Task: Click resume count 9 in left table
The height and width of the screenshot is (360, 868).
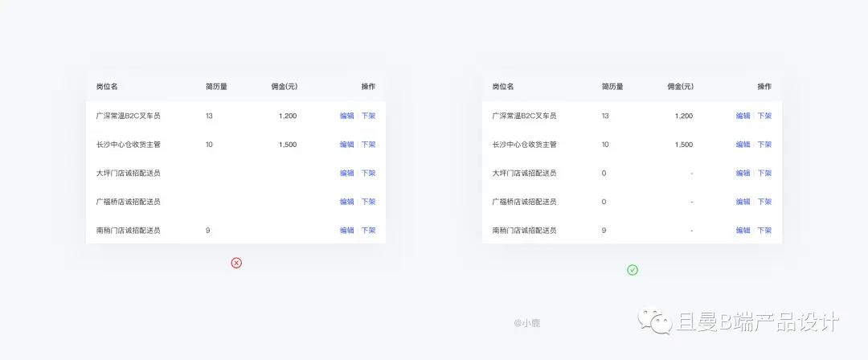Action: click(x=207, y=231)
